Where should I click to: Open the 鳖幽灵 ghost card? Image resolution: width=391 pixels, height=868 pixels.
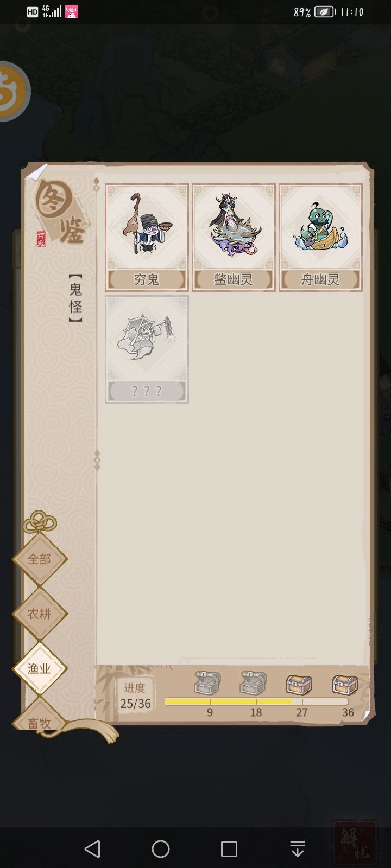tap(234, 238)
